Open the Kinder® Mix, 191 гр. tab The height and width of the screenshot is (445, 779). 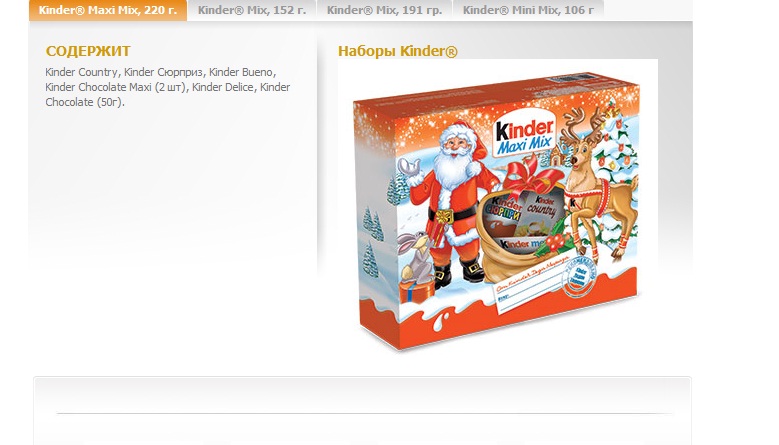pyautogui.click(x=385, y=10)
